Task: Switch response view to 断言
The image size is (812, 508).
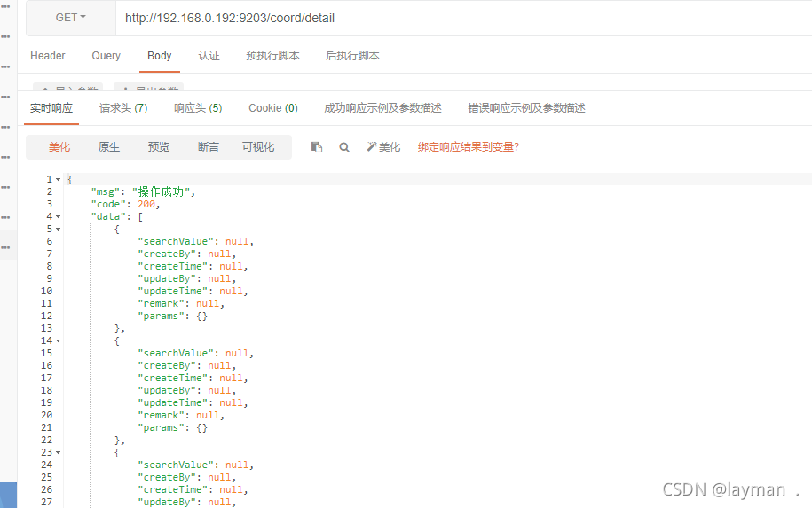Action: pos(209,147)
